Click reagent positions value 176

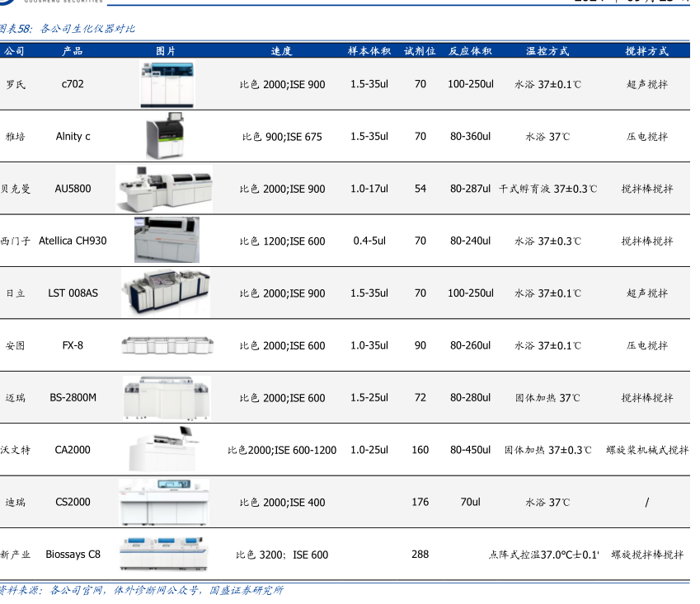pos(420,502)
